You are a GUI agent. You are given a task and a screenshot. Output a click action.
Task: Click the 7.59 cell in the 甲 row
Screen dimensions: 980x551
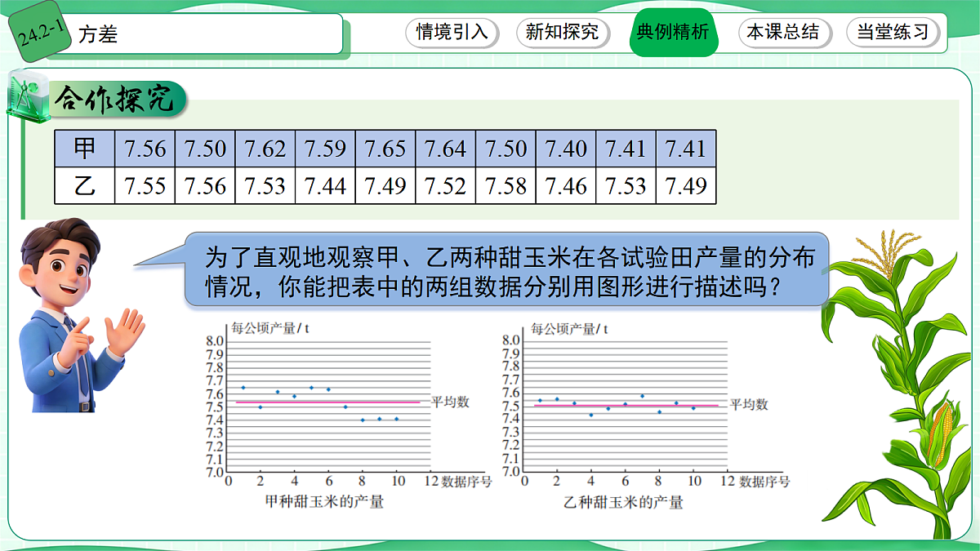(326, 149)
